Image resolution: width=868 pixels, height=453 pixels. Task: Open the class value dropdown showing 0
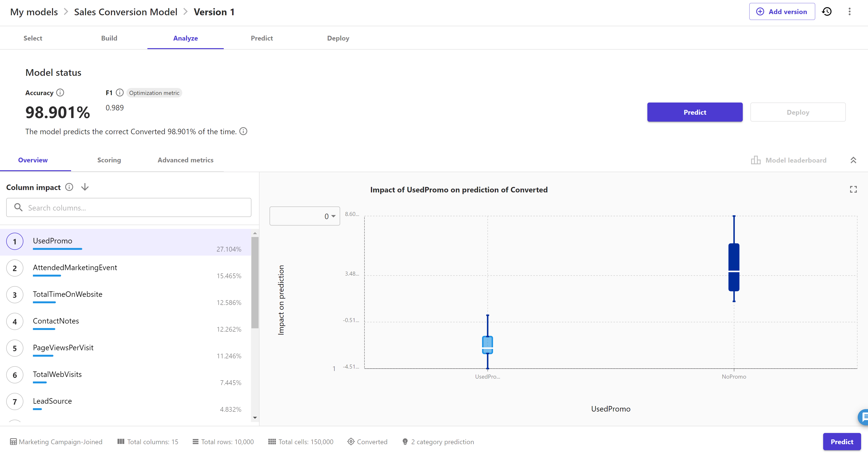[x=305, y=216]
